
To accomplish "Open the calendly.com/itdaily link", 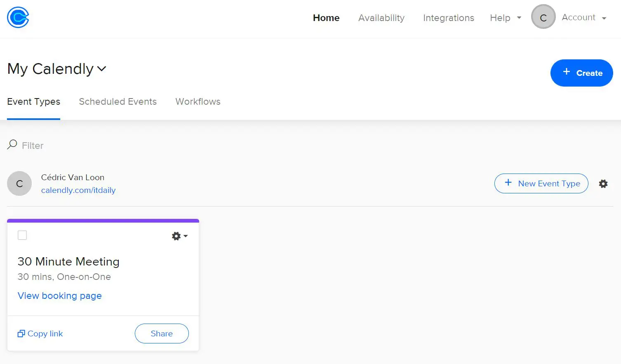I will tap(78, 190).
